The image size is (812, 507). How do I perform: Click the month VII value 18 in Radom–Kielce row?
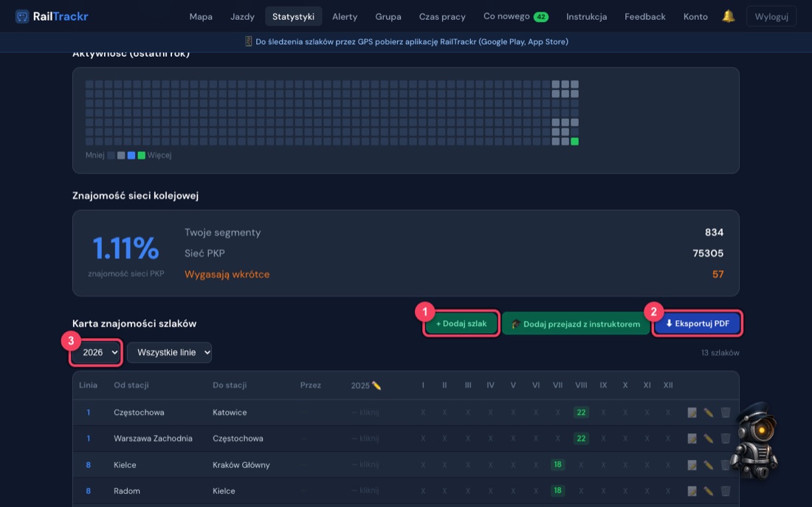[x=558, y=491]
